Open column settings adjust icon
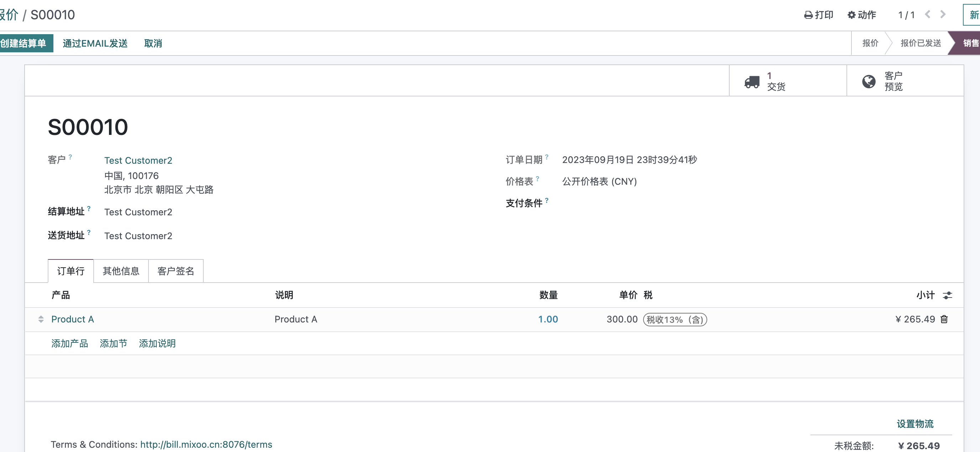The height and width of the screenshot is (452, 980). (x=947, y=295)
